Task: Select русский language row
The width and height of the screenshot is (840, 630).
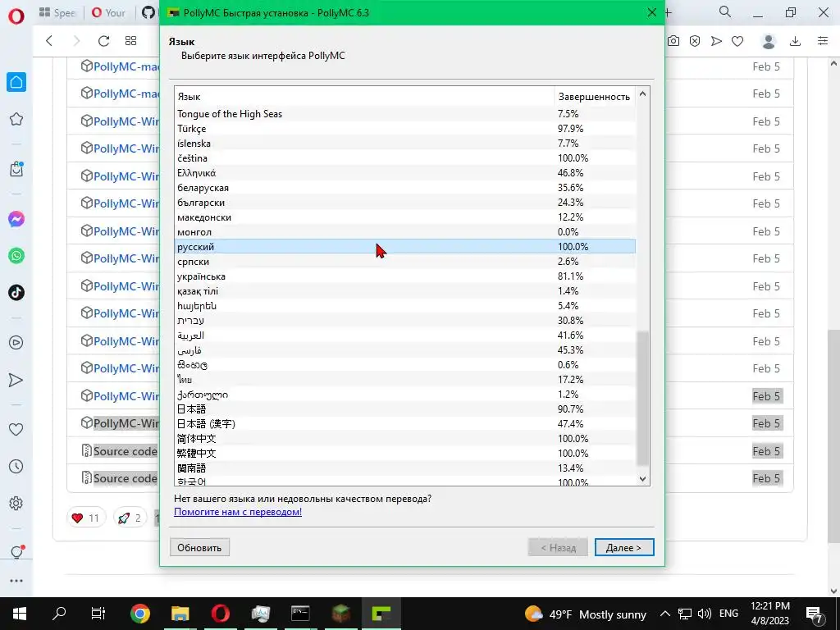Action: click(x=405, y=247)
